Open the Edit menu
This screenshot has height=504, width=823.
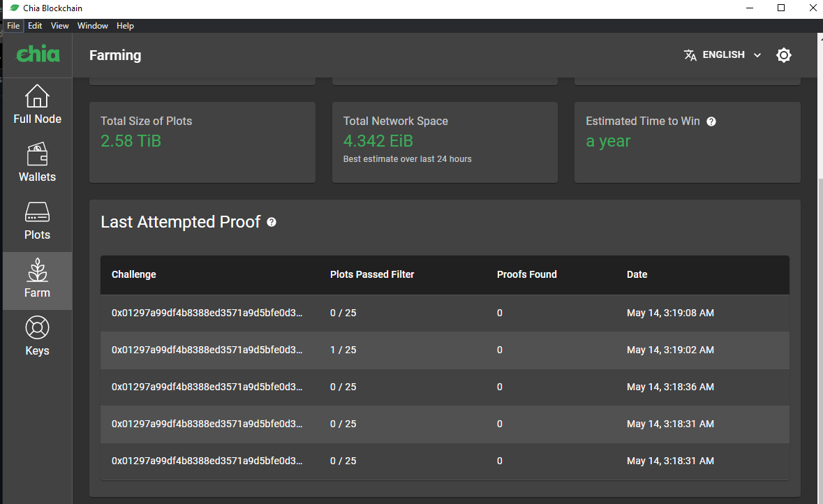pos(35,26)
